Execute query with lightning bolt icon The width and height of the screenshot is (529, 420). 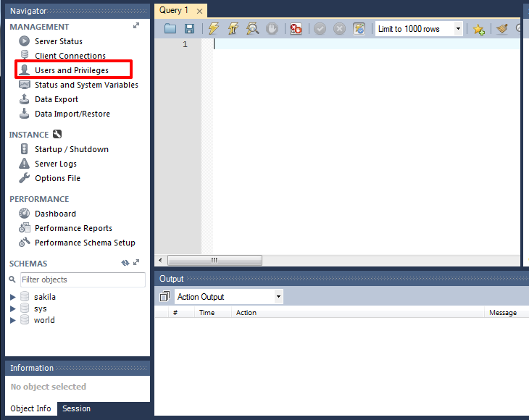click(x=213, y=29)
